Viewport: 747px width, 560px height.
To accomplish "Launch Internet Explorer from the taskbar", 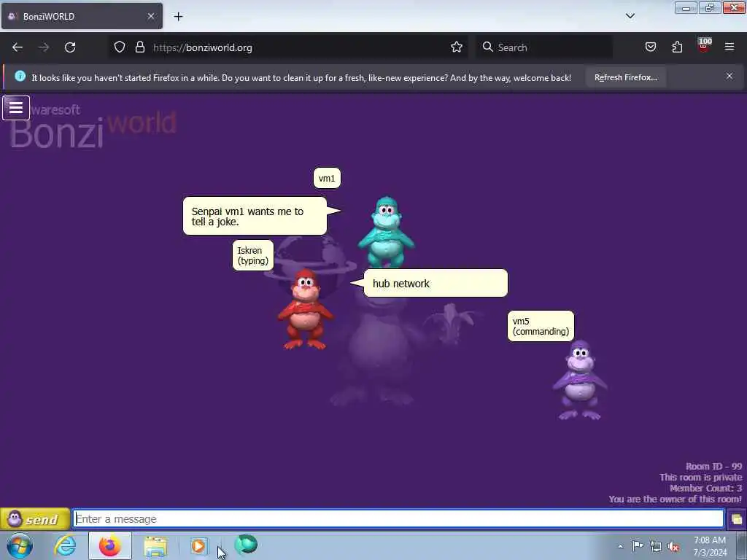I will (65, 545).
